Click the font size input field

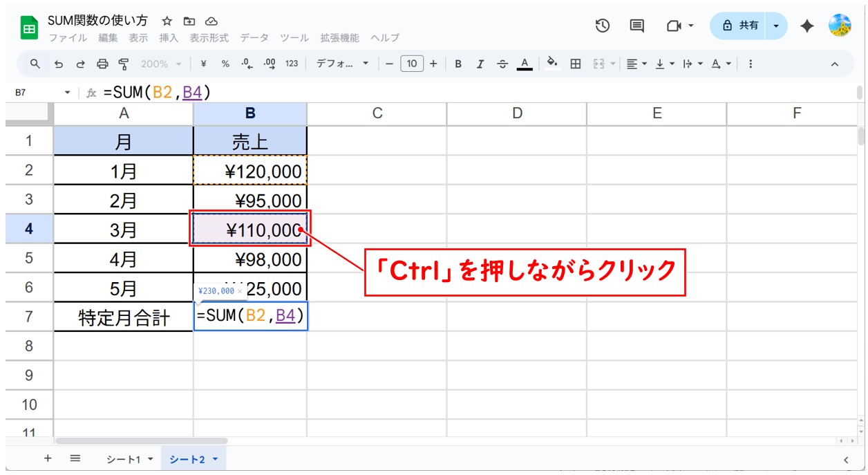pyautogui.click(x=411, y=64)
